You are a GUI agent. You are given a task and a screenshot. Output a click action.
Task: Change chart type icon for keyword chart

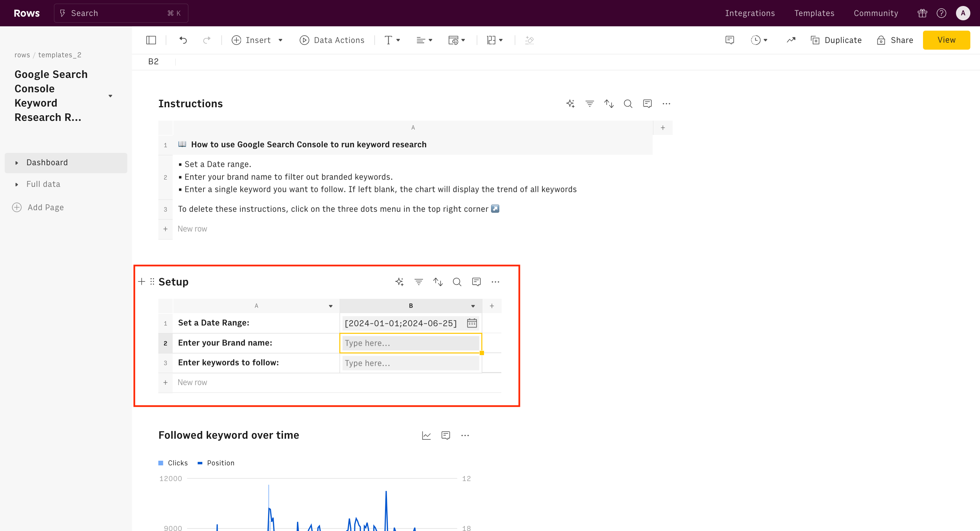click(426, 436)
